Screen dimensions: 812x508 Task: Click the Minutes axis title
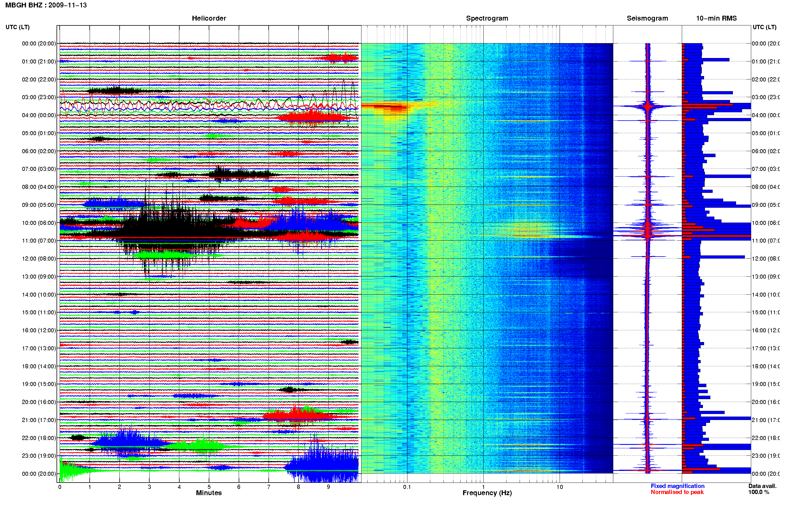tap(209, 493)
